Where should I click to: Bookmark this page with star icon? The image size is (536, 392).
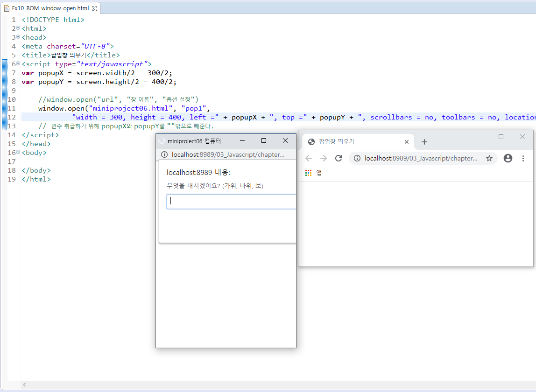pos(489,158)
